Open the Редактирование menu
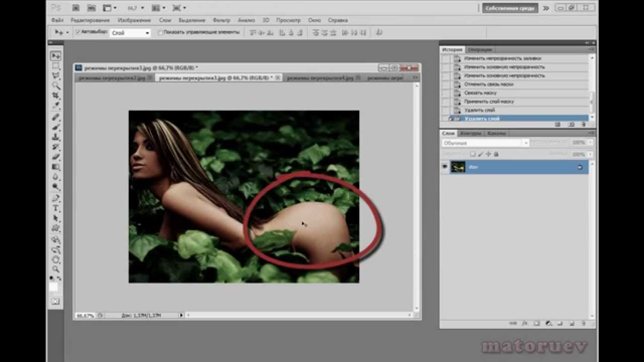This screenshot has width=644, height=362. pos(90,20)
